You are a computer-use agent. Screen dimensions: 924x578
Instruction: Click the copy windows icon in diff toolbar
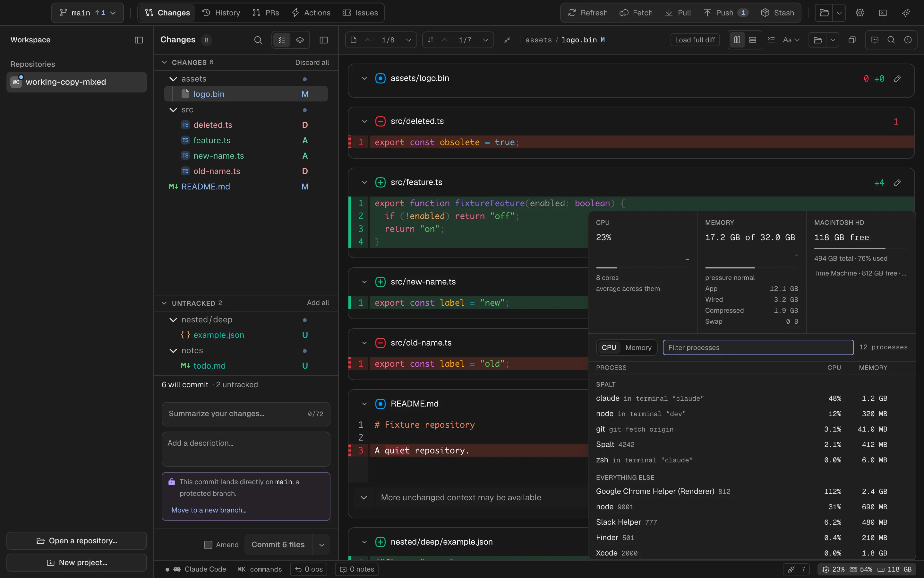852,40
